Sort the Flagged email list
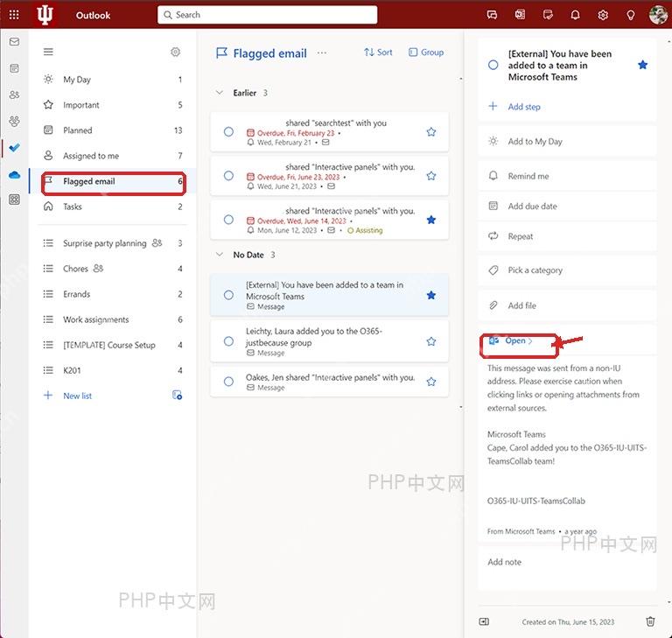The height and width of the screenshot is (638, 672). [x=378, y=53]
